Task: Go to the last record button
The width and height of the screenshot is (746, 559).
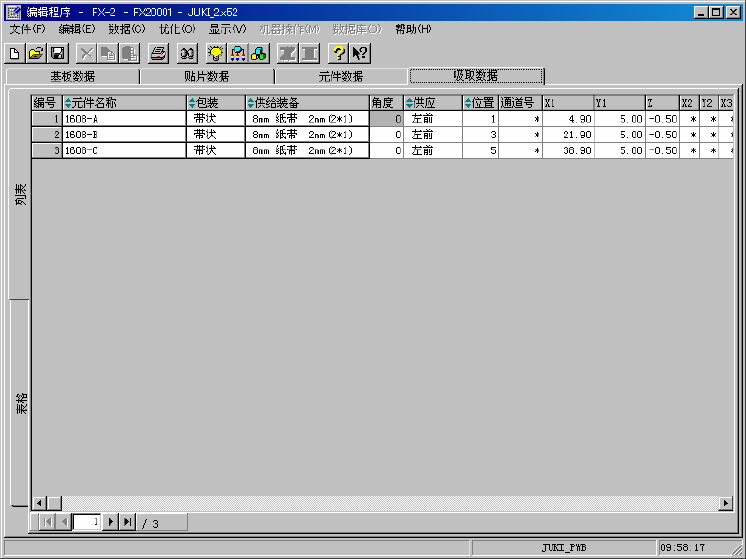Action: (x=128, y=522)
